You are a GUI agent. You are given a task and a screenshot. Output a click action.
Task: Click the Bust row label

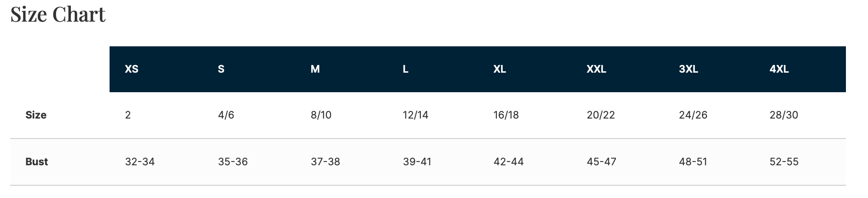point(37,162)
